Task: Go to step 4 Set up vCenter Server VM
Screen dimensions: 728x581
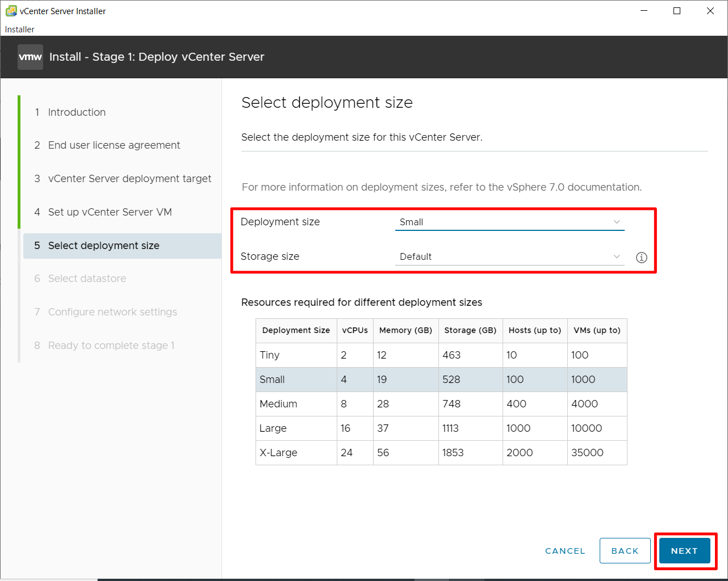Action: 122,212
